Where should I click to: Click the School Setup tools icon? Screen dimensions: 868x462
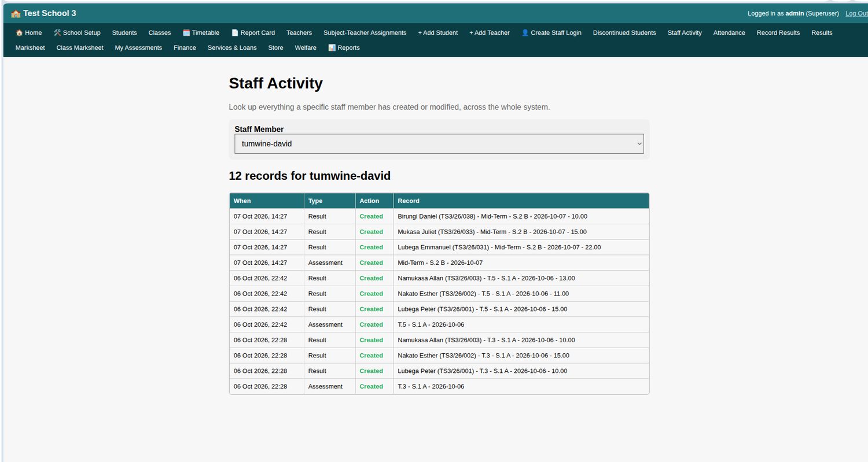click(x=57, y=33)
